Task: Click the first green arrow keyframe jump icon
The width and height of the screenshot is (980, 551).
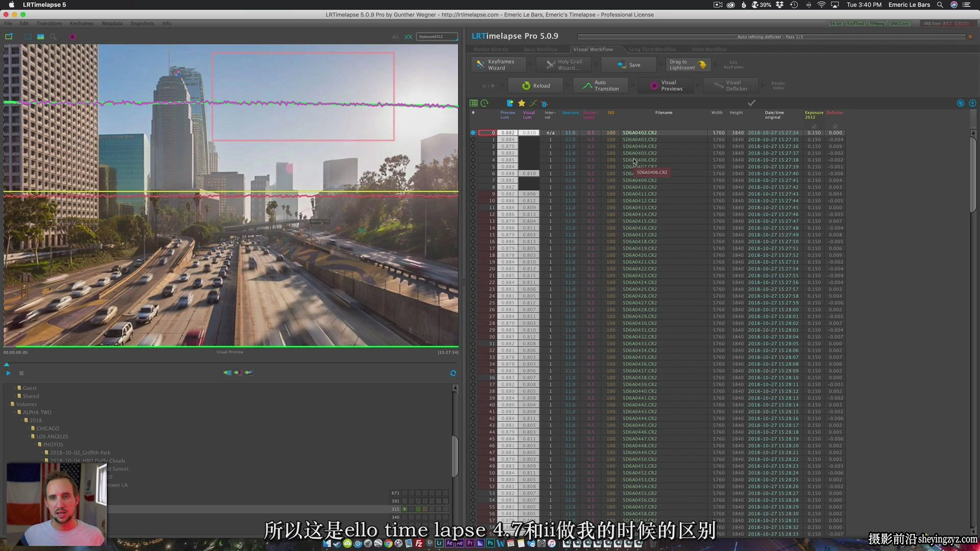Action: (x=227, y=373)
